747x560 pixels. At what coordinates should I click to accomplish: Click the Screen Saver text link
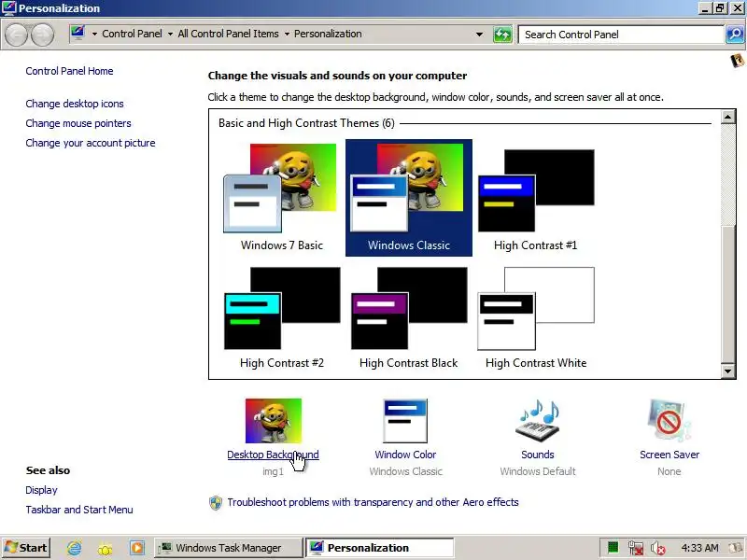tap(669, 455)
